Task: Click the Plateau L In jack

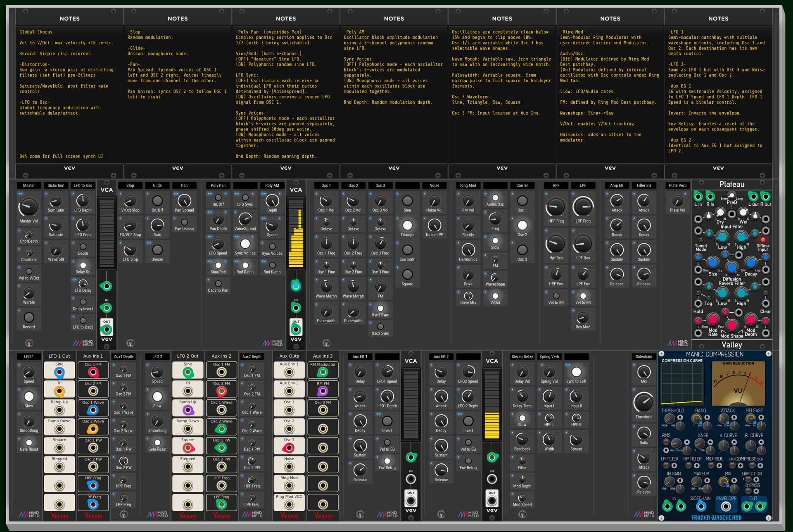Action: 698,196
